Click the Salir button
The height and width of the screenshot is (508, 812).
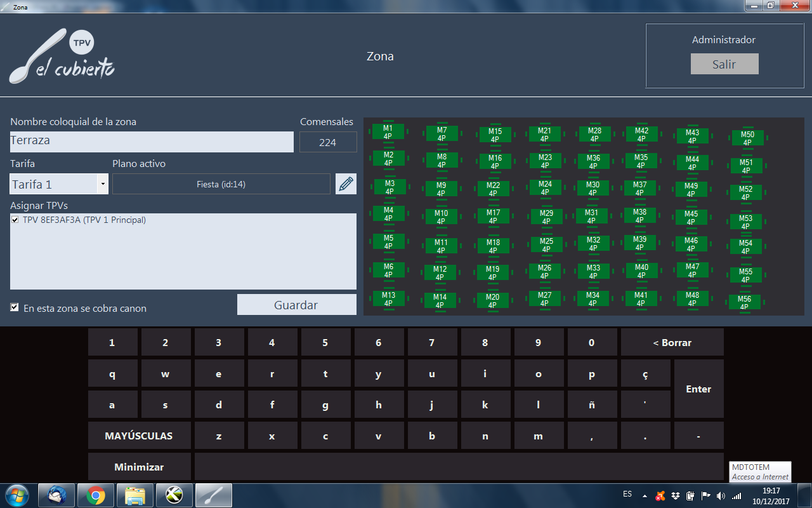tap(724, 64)
